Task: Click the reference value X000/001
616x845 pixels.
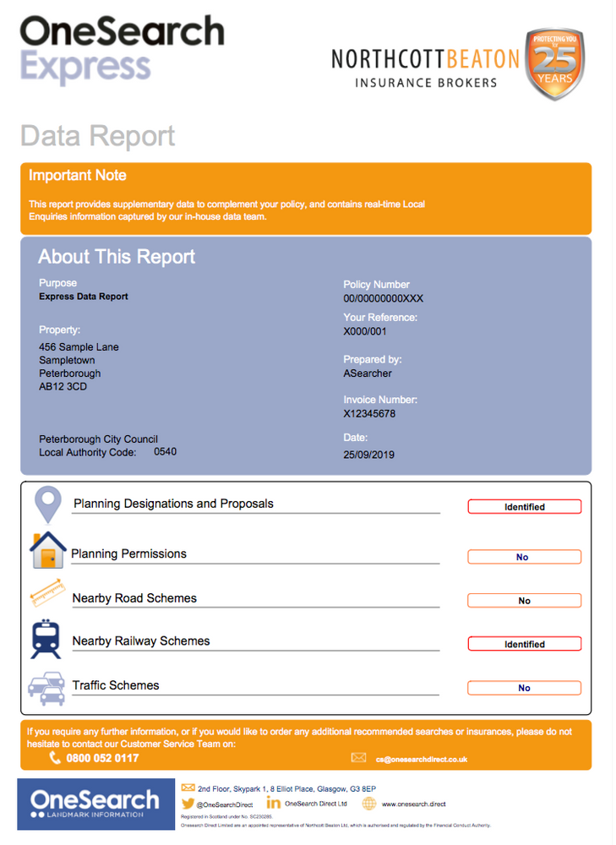Action: pyautogui.click(x=365, y=331)
